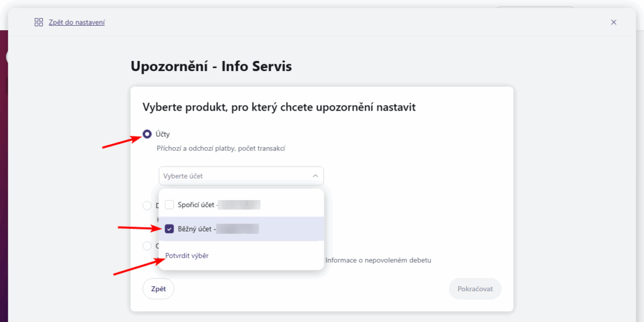Viewport: 644px width, 322px height.
Task: Click the checkmark icon next to Běžný účet
Action: (x=169, y=229)
